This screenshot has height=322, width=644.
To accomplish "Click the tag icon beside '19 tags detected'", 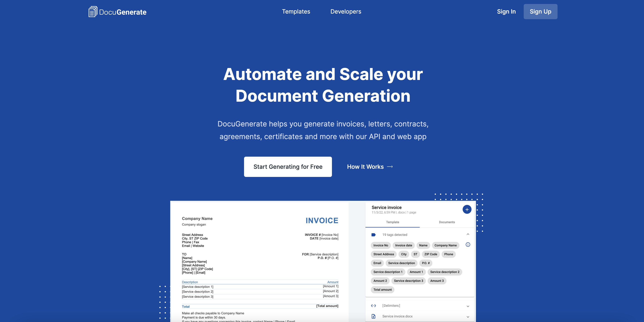I will [374, 235].
